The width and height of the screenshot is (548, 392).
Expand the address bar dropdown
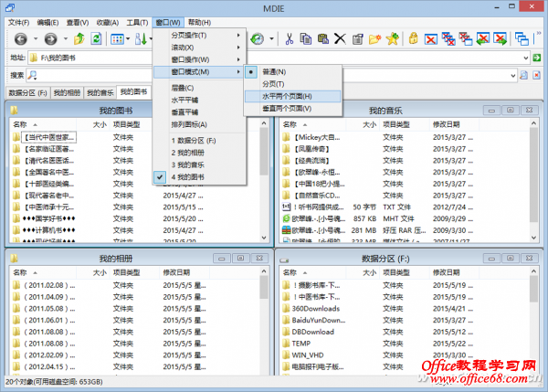tap(526, 58)
